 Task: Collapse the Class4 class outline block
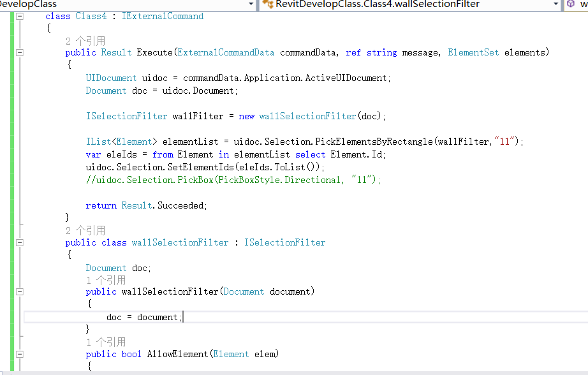(20, 16)
